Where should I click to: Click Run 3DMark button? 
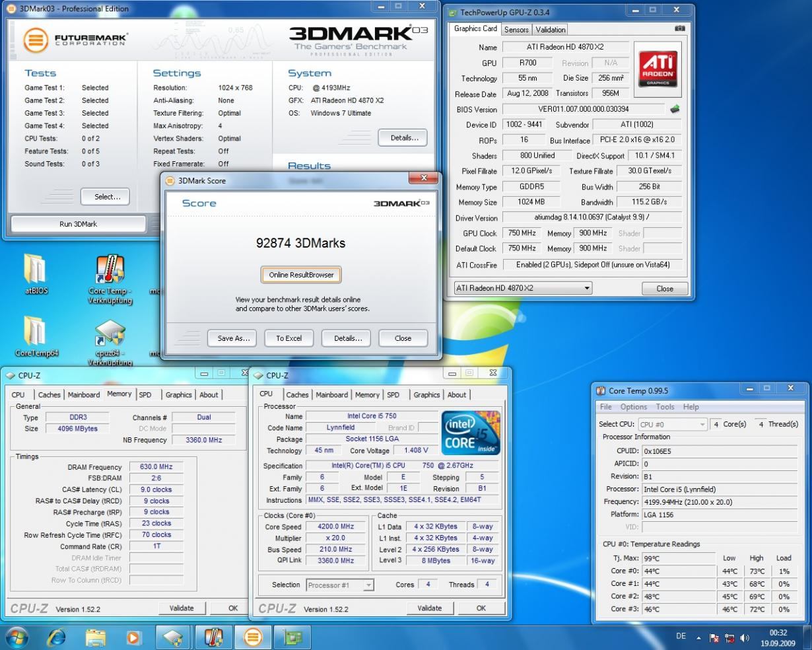(78, 224)
